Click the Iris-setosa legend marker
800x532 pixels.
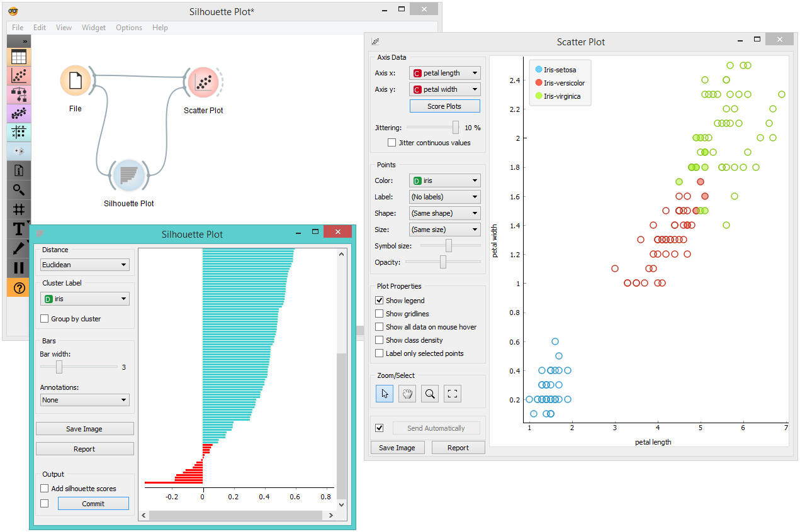point(538,70)
